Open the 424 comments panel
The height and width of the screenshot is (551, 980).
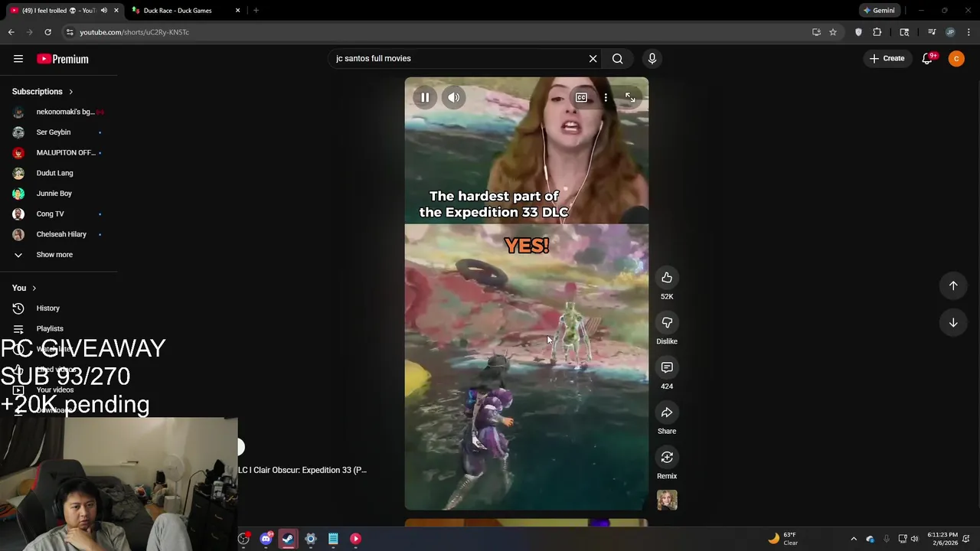click(x=667, y=367)
